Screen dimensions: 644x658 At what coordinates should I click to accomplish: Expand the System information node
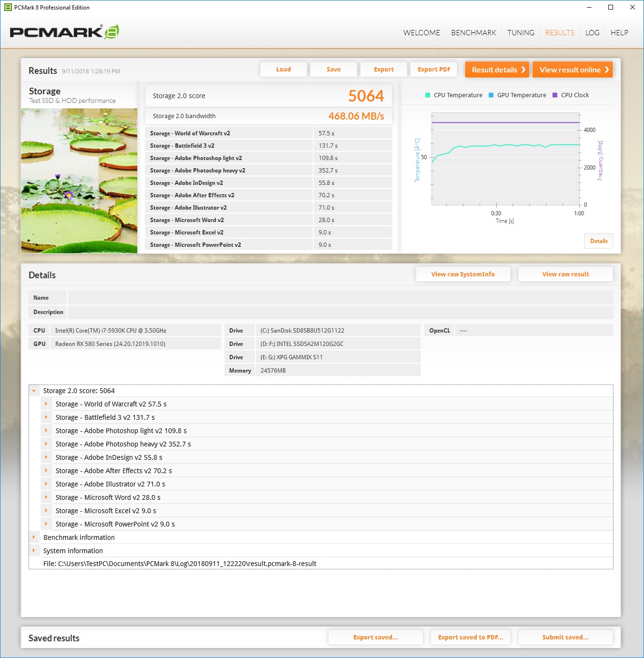click(34, 551)
